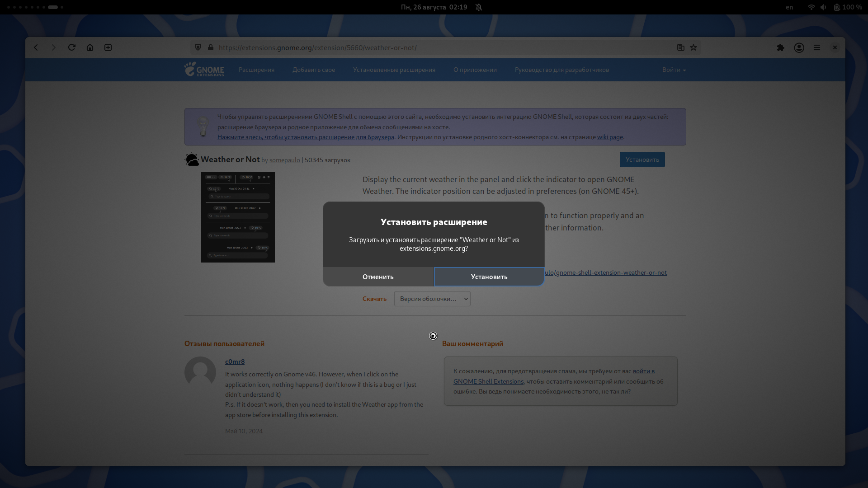Open the Wi-Fi status icon

(811, 7)
